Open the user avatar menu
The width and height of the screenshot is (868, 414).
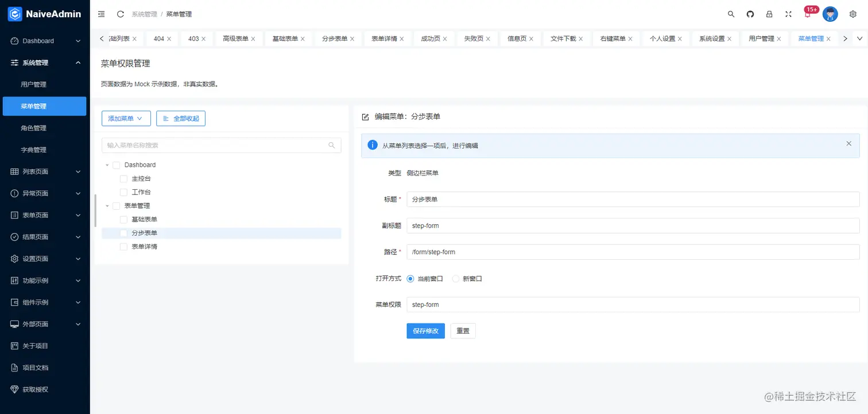[x=830, y=14]
